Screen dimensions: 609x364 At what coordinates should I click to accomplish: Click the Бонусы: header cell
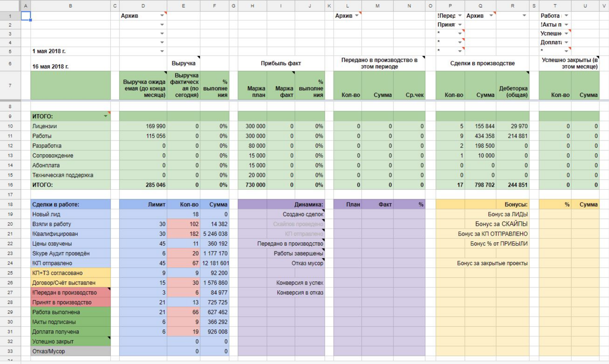click(482, 204)
